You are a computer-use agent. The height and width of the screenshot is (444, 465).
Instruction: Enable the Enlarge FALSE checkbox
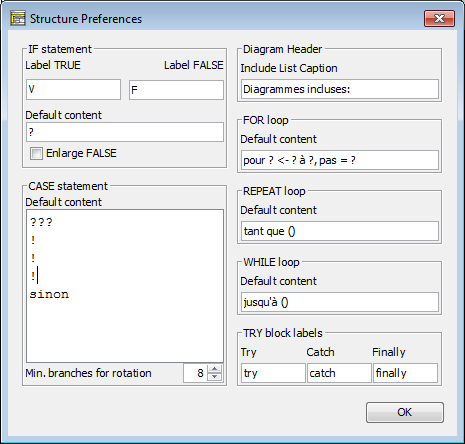(x=36, y=154)
